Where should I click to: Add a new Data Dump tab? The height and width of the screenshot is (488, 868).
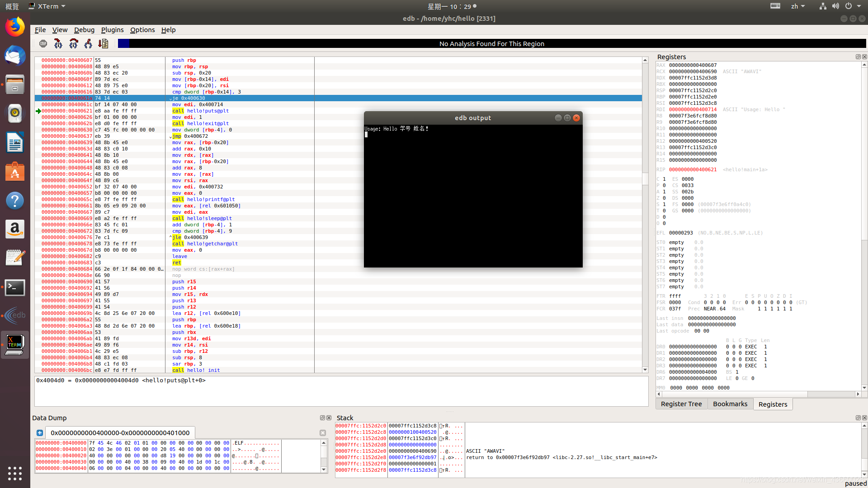(40, 433)
